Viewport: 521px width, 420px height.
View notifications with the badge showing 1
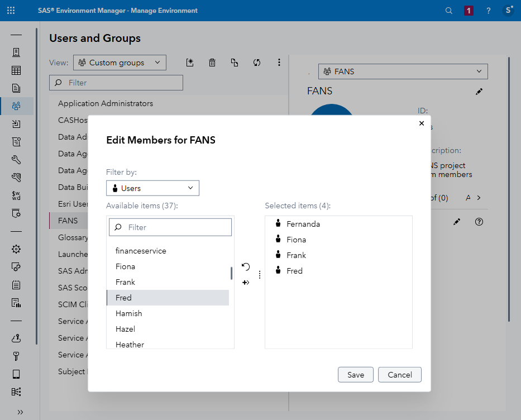point(468,10)
